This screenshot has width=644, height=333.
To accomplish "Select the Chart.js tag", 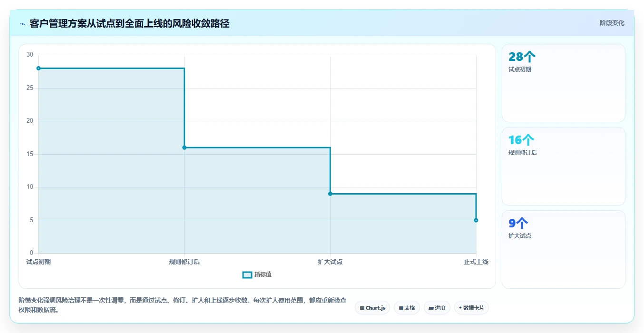I will click(372, 308).
